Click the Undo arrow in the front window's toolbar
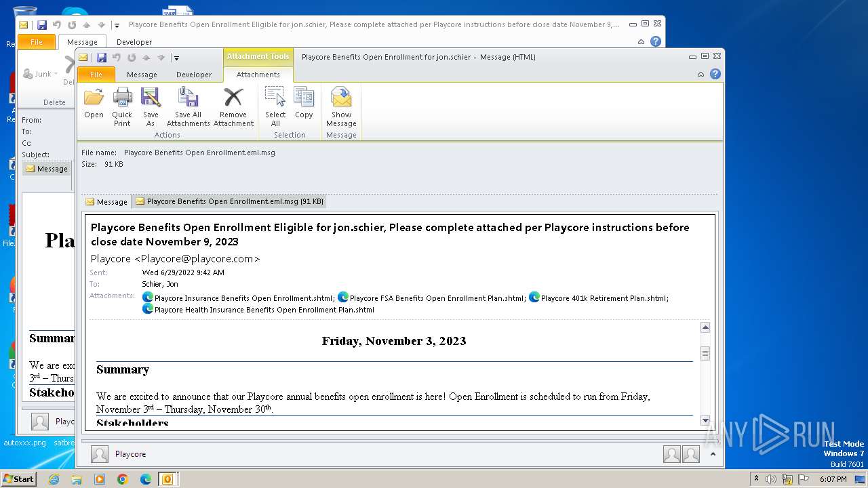This screenshot has width=868, height=488. pos(117,58)
